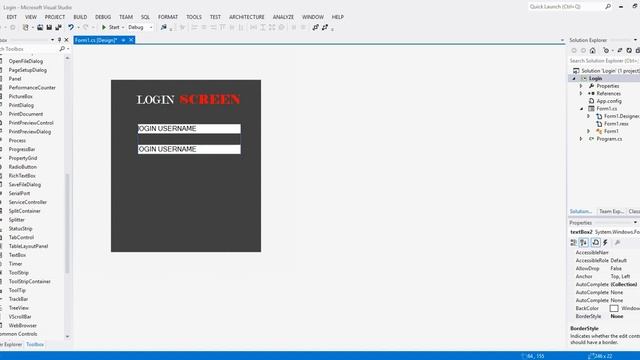This screenshot has height=360, width=640.
Task: Click the BackColor white color swatch
Action: [614, 309]
